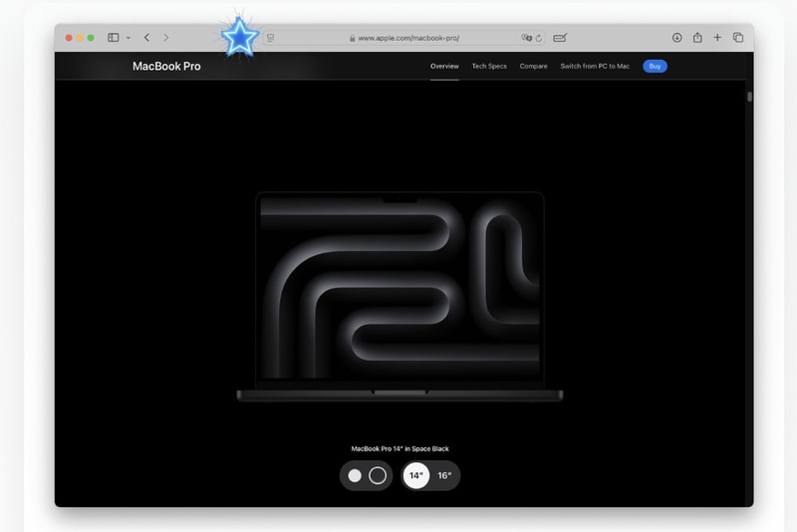Open Switch from PC to Mac link

tap(595, 67)
